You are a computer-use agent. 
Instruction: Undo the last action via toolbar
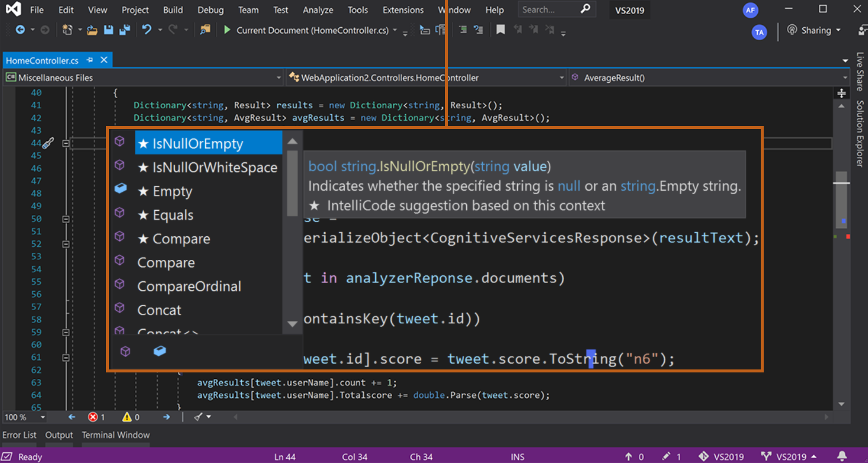tap(146, 30)
